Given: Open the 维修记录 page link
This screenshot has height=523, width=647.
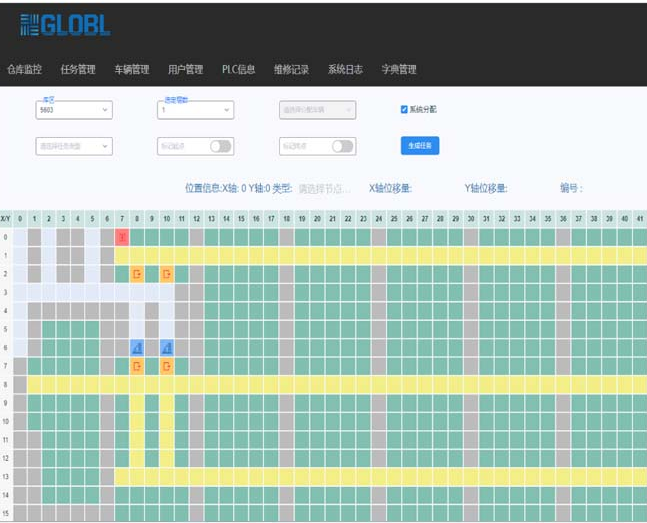Looking at the screenshot, I should click(x=291, y=70).
